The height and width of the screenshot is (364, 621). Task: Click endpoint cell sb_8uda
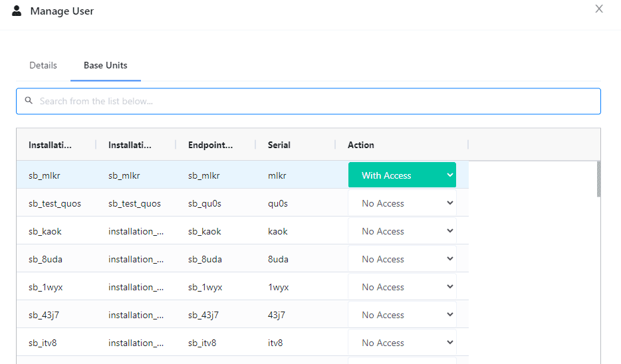pos(205,259)
